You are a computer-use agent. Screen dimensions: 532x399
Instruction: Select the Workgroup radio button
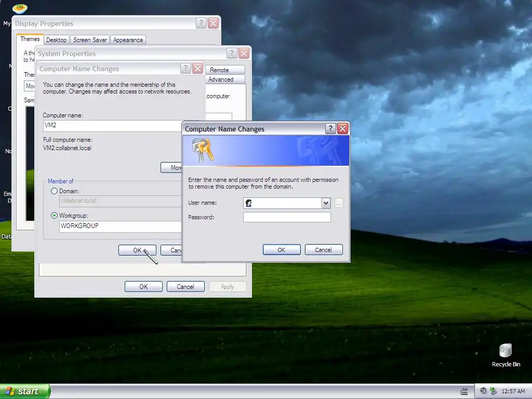(54, 216)
